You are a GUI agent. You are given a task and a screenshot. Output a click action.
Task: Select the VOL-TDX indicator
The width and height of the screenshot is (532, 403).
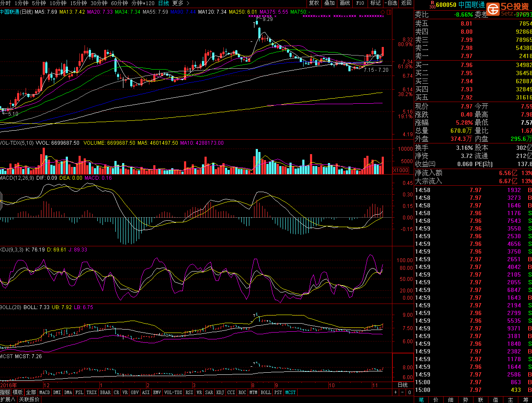(173, 392)
